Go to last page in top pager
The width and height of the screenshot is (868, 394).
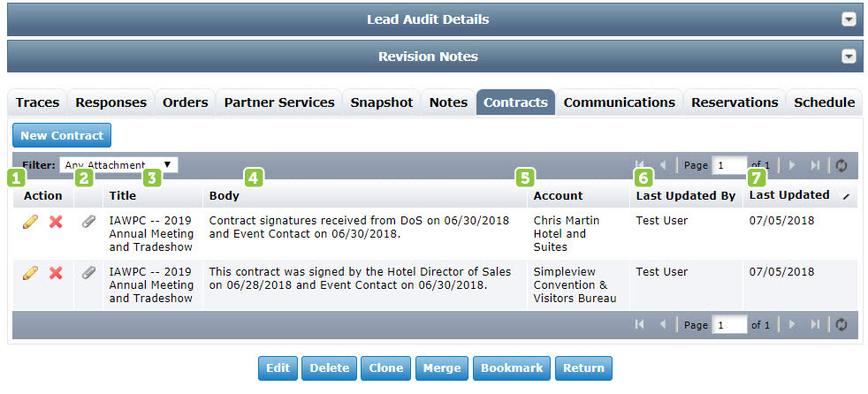click(x=815, y=165)
